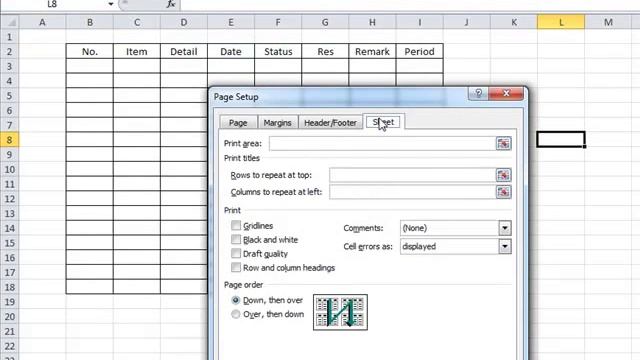Screen dimensions: 640x360
Task: Click the page order preview image
Action: 340,312
